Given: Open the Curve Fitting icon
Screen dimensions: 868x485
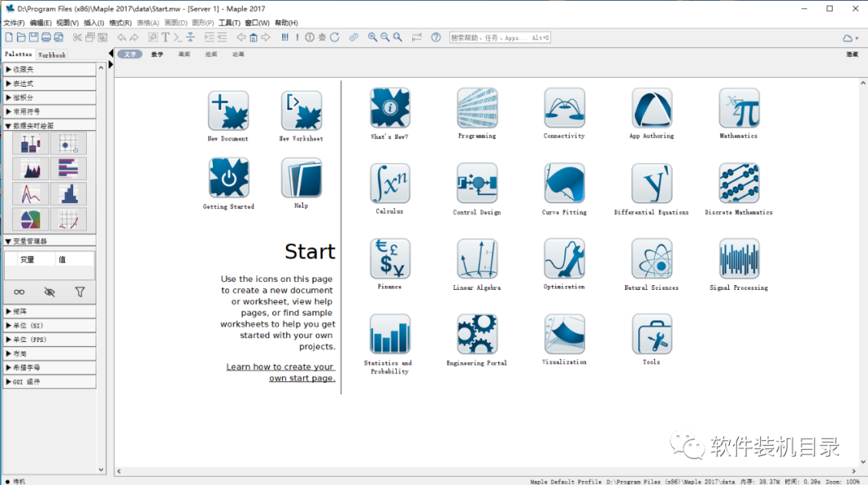Looking at the screenshot, I should click(x=564, y=183).
